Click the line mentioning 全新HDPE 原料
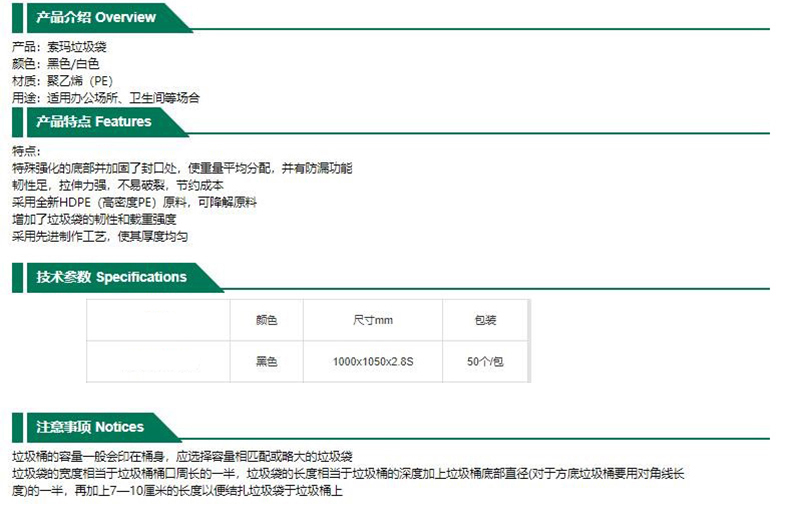Image resolution: width=800 pixels, height=514 pixels. tap(134, 202)
